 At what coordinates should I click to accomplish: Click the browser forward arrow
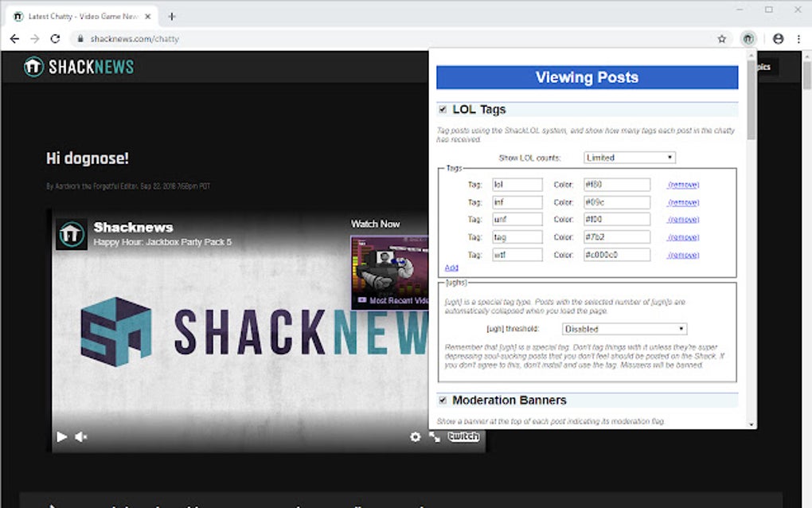point(35,39)
